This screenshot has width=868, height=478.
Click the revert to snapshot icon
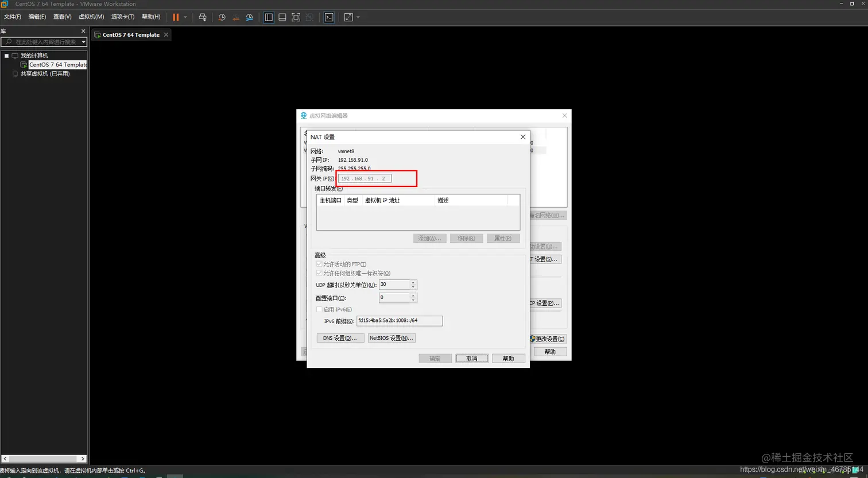pos(236,17)
